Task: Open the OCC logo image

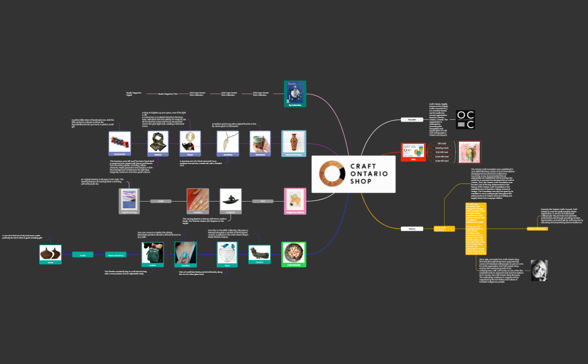Action: pyautogui.click(x=465, y=120)
